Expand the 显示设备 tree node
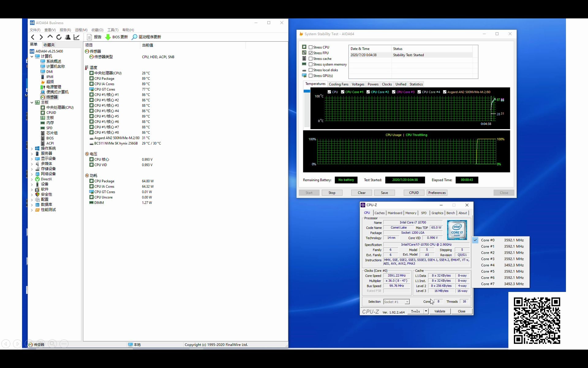Viewport: 588px width, 368px height. click(32, 159)
